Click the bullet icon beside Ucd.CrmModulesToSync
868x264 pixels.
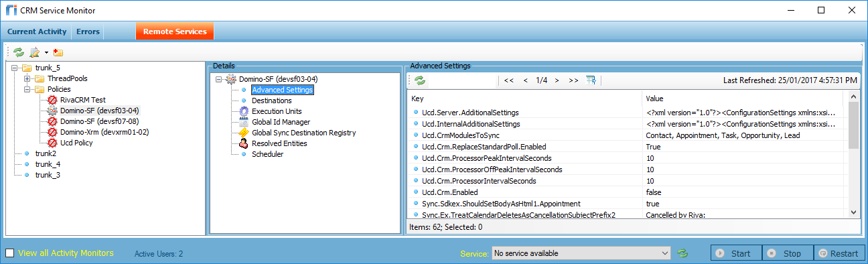pyautogui.click(x=416, y=135)
